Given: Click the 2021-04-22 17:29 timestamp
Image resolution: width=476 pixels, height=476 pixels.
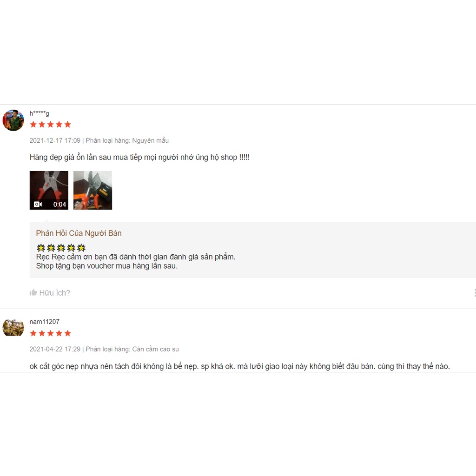Looking at the screenshot, I should tap(55, 349).
